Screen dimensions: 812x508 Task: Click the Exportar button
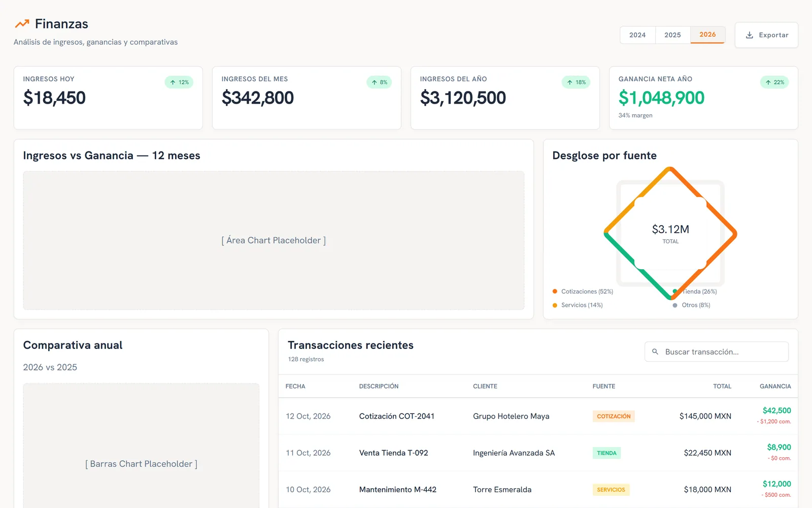[x=766, y=35]
